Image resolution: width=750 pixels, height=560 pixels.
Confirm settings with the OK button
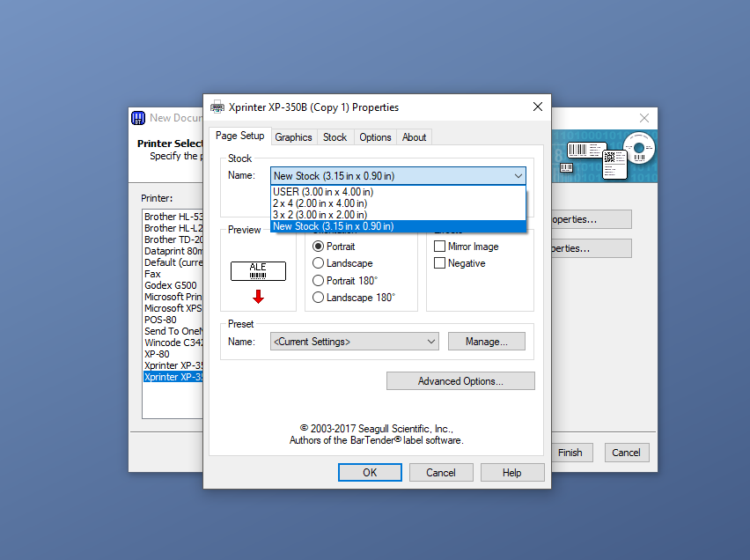coord(370,473)
